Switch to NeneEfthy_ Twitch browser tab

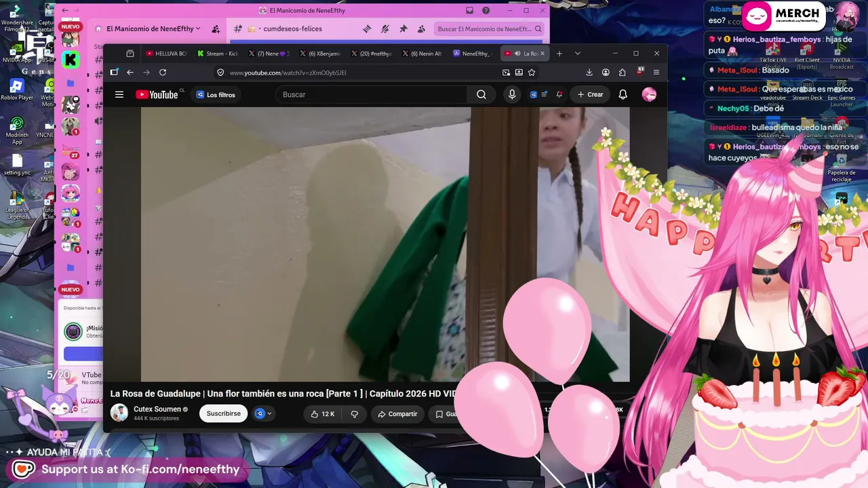coord(474,54)
